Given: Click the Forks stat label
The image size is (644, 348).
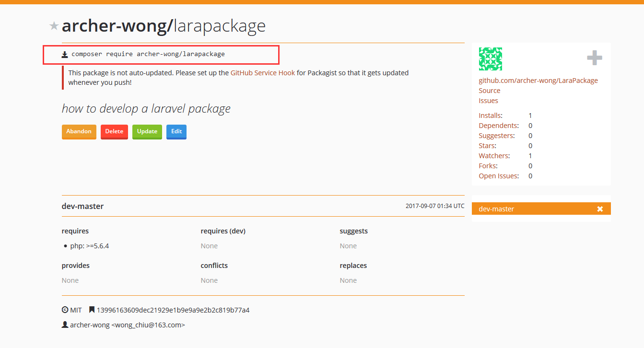Looking at the screenshot, I should tap(488, 166).
